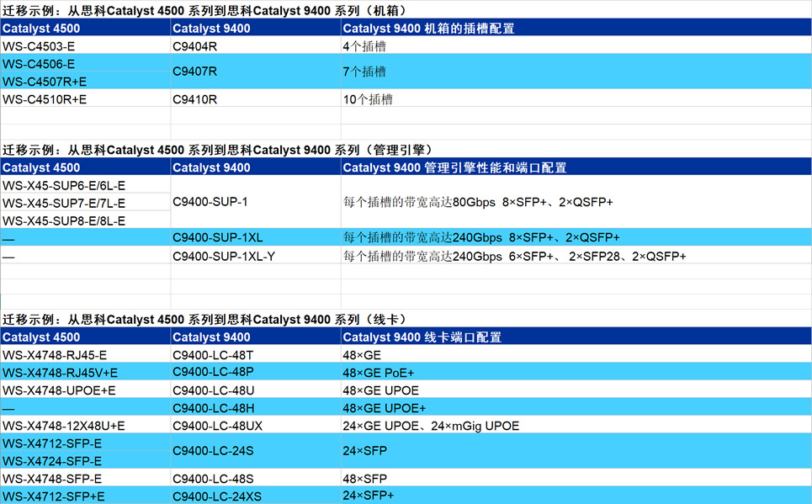Viewport: 812px width, 504px height.
Task: Click the "WS-X4712-SFP-E" cell
Action: (x=86, y=443)
